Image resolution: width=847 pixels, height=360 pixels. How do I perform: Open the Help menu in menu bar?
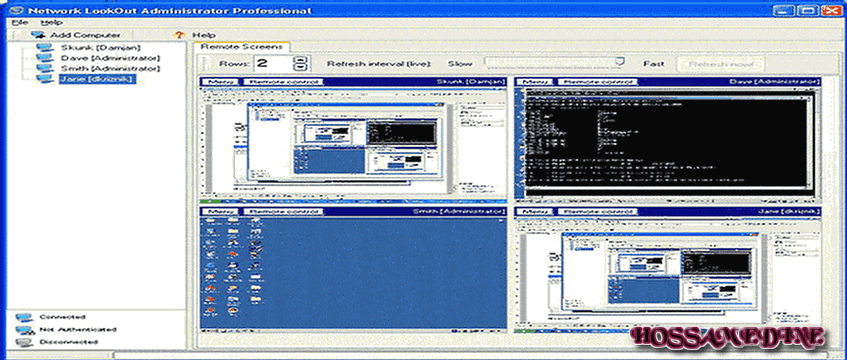(51, 23)
